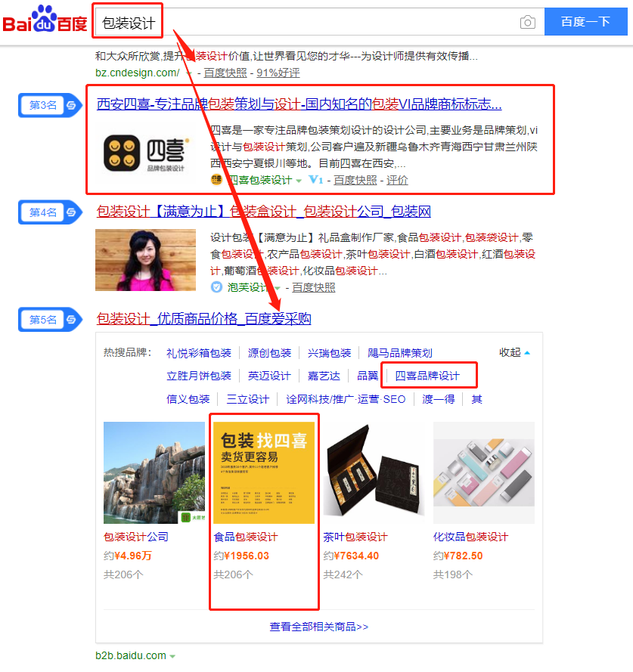Select hot brand 四喜品牌设计
Image resolution: width=633 pixels, height=672 pixels.
[427, 376]
